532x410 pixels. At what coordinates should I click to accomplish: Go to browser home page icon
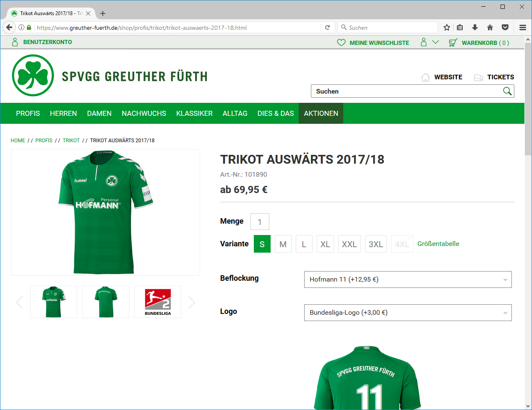(490, 27)
